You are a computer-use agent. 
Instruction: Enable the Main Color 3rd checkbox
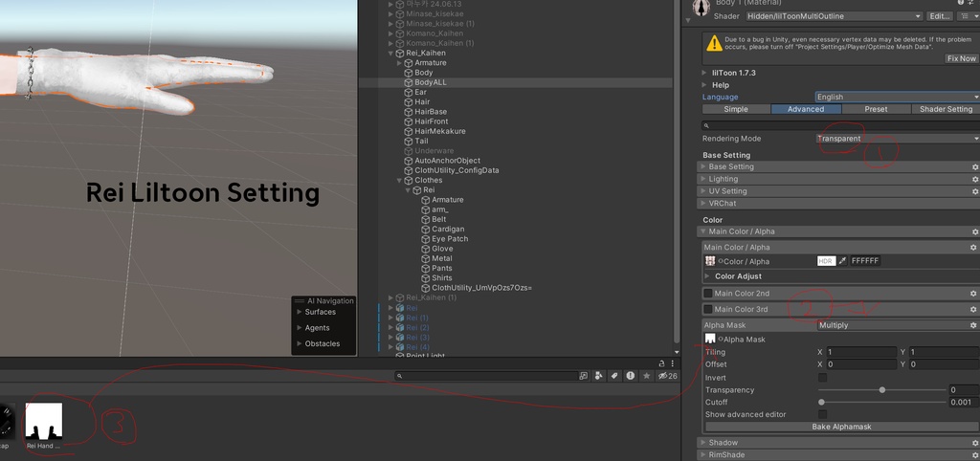tap(708, 309)
